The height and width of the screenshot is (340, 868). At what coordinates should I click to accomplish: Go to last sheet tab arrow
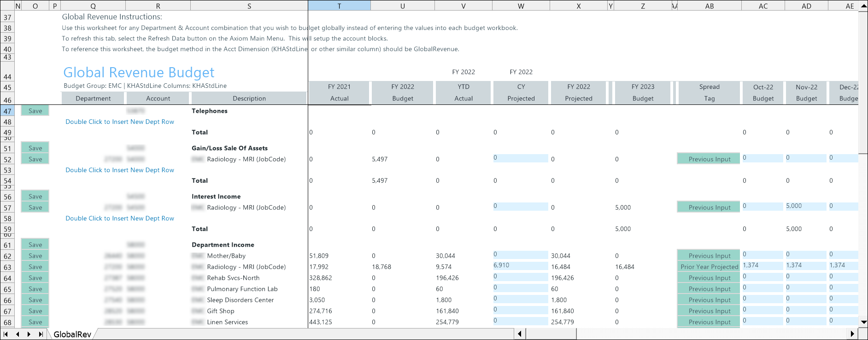41,334
